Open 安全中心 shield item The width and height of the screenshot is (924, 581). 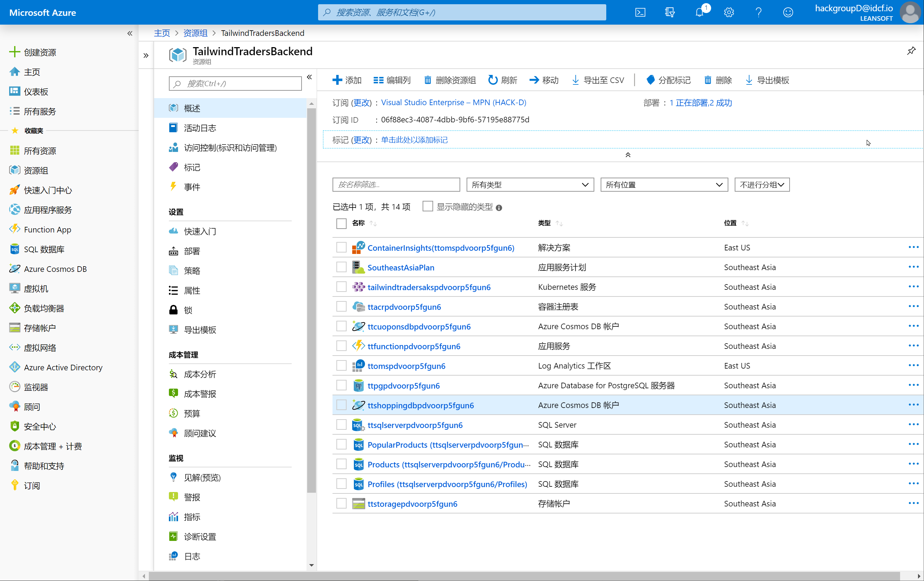39,427
